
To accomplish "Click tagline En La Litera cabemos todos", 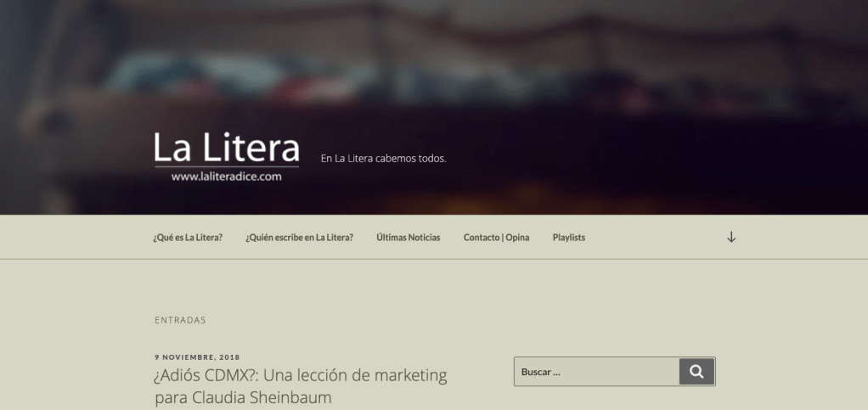I will point(383,158).
